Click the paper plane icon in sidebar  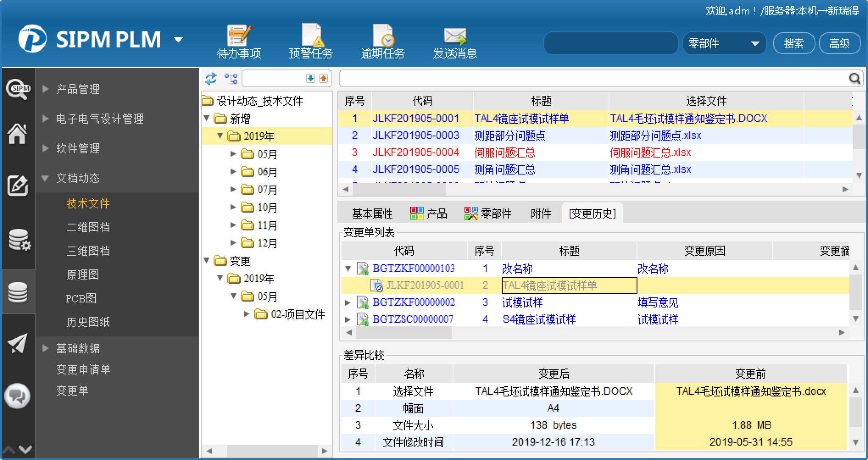coord(17,343)
